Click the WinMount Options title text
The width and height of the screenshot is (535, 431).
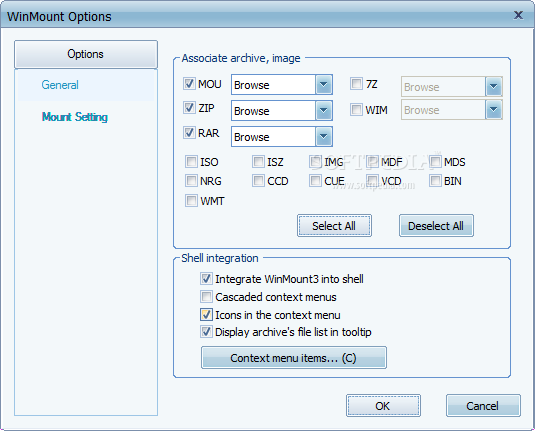[59, 17]
